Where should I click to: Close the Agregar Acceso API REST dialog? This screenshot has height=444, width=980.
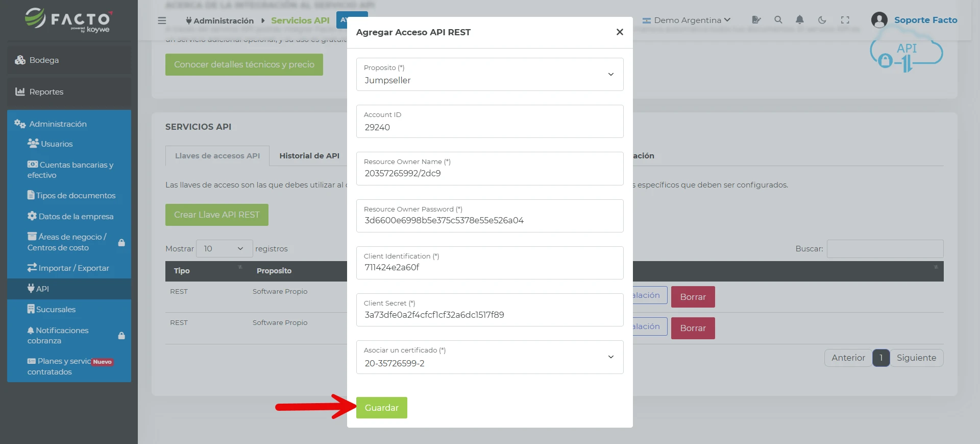[620, 32]
